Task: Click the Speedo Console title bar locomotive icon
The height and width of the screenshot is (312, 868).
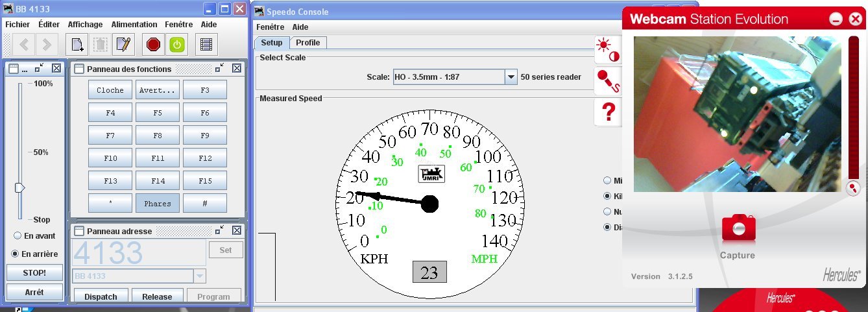Action: [x=259, y=11]
